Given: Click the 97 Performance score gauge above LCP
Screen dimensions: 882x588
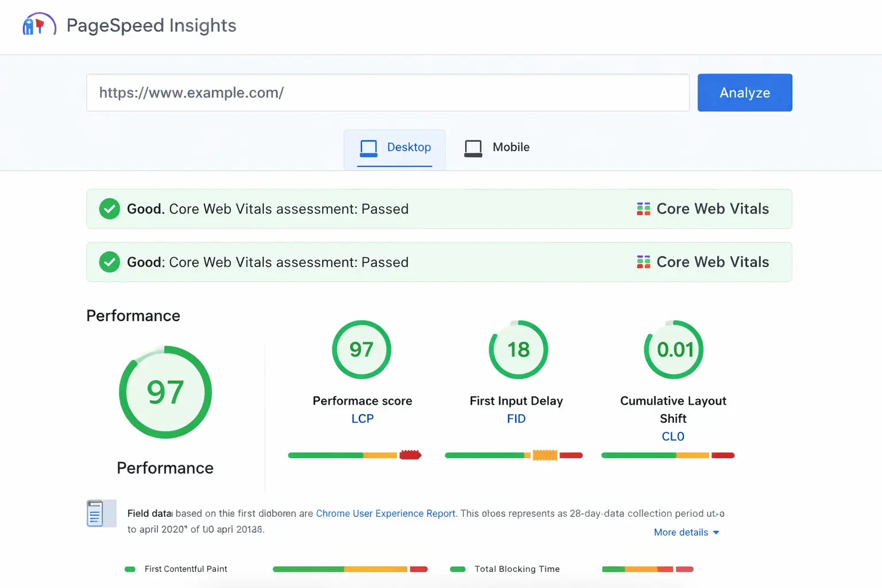Looking at the screenshot, I should point(362,350).
